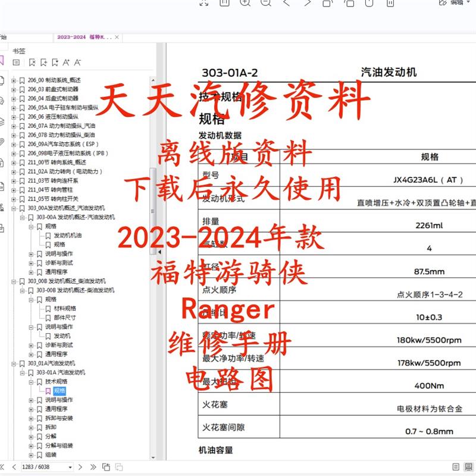Click the 书签 panel title
476x476 pixels.
pyautogui.click(x=19, y=51)
